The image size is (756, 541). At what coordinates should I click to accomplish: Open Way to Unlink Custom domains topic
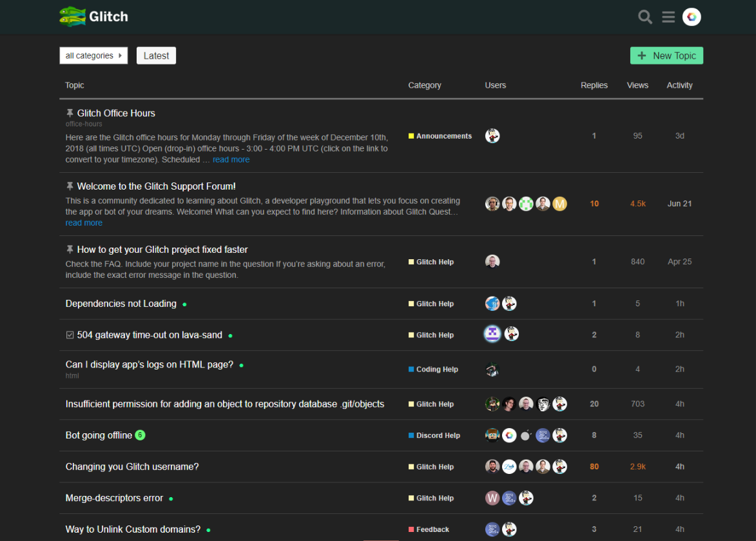pyautogui.click(x=133, y=529)
